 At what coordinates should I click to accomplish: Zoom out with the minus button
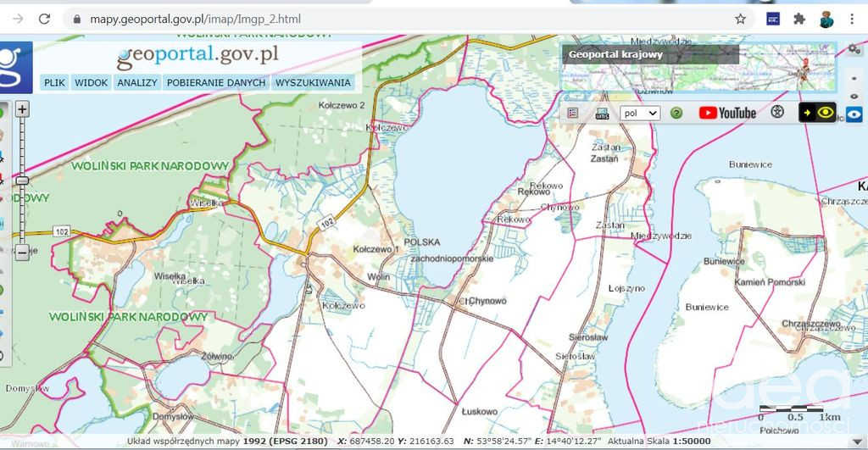pyautogui.click(x=22, y=253)
